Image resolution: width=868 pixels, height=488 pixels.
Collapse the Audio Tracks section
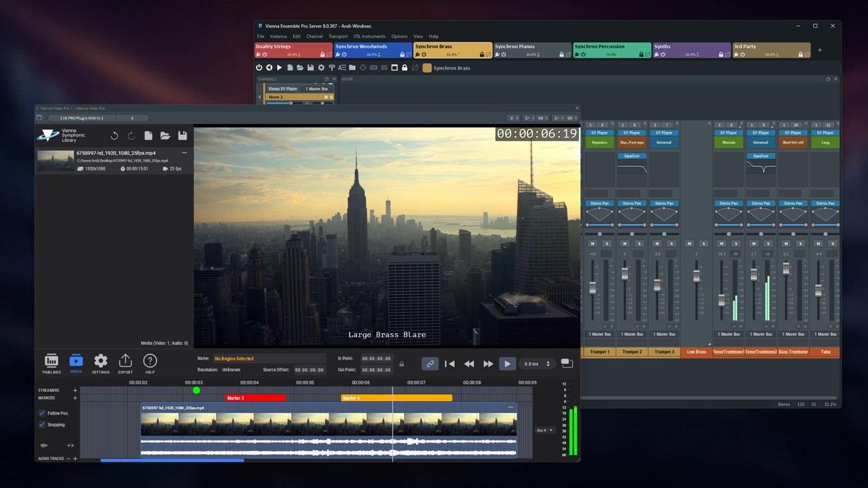pyautogui.click(x=69, y=458)
